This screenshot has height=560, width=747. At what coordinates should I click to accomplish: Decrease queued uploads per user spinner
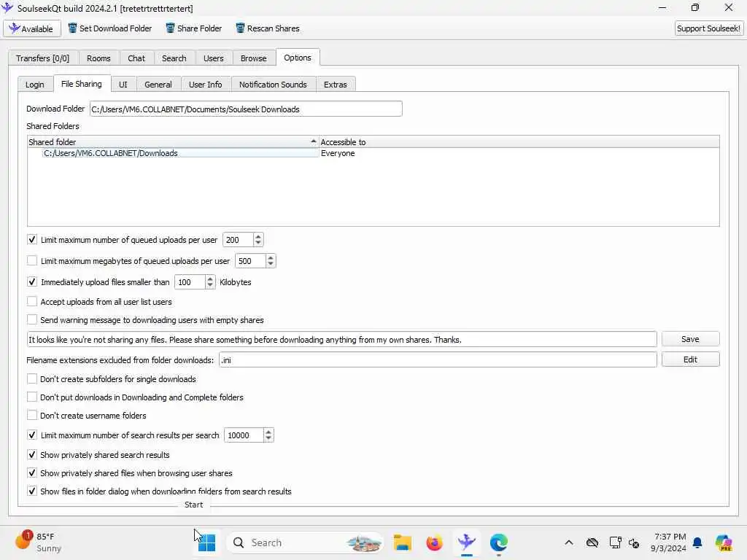point(258,243)
